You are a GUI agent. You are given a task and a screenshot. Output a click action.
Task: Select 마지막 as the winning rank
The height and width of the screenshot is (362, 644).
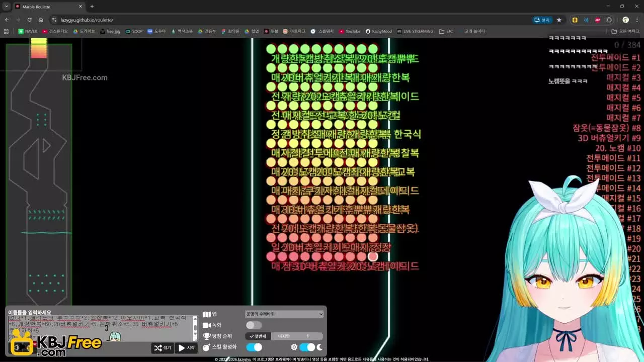pyautogui.click(x=284, y=336)
